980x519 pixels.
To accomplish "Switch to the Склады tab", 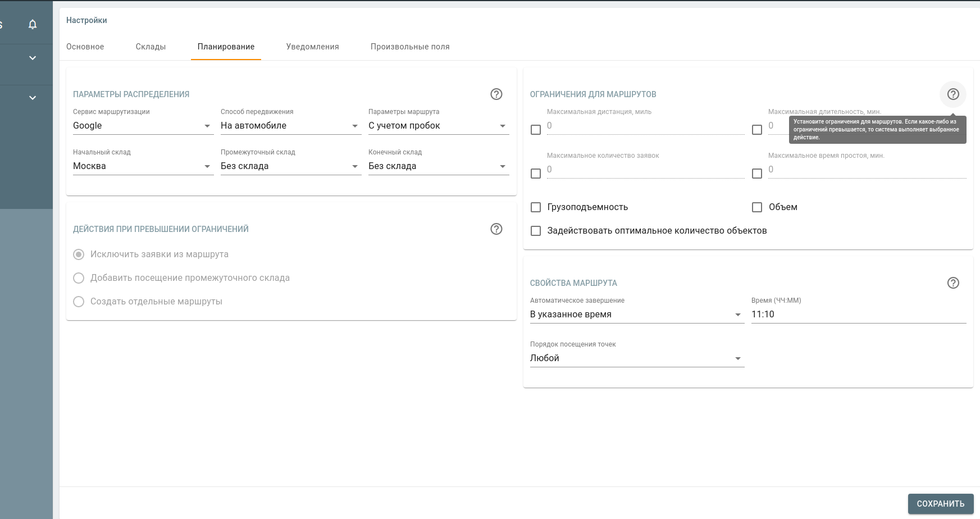I will coord(151,47).
